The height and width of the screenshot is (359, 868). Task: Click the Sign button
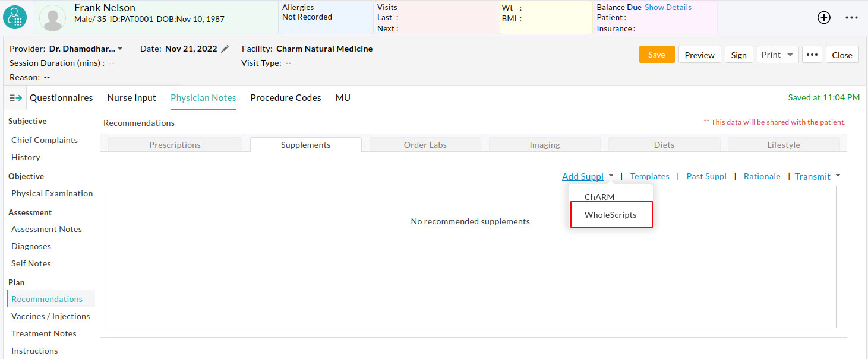click(738, 54)
